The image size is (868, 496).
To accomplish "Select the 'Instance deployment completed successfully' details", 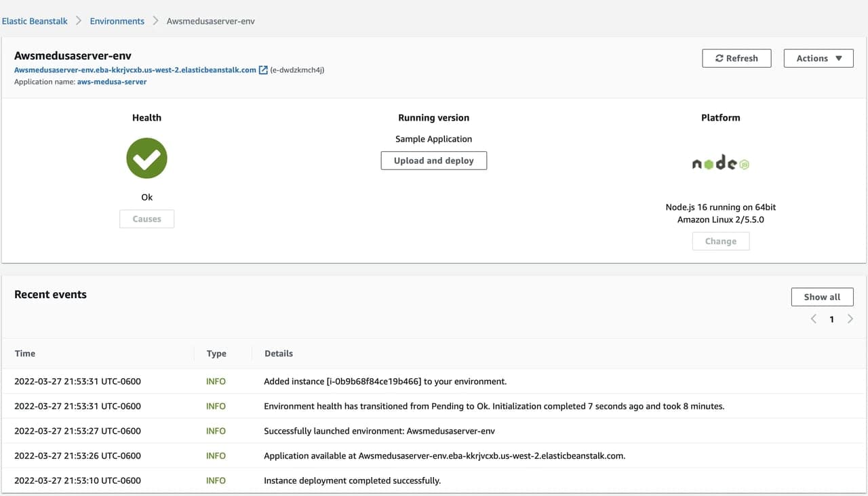I will coord(353,480).
